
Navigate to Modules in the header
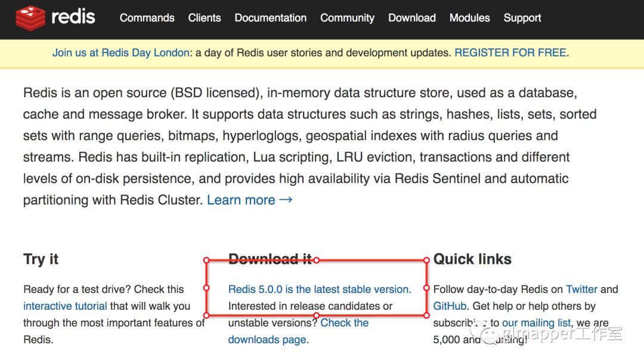[x=470, y=18]
